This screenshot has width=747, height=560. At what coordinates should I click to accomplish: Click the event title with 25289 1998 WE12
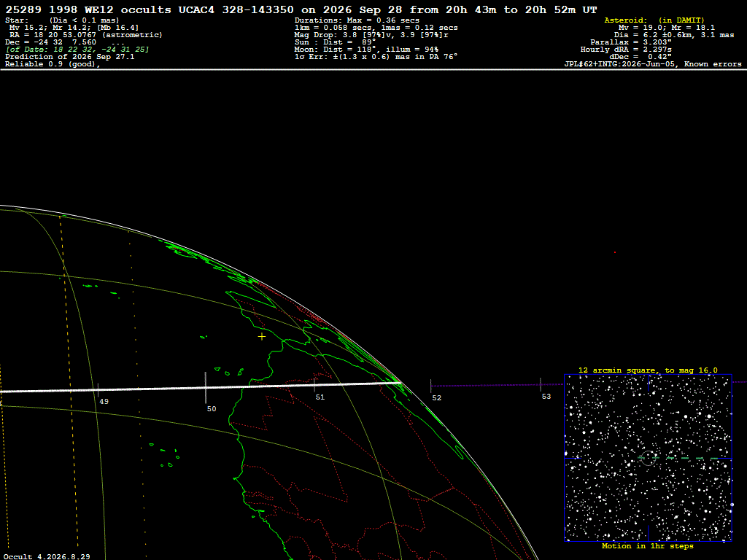(x=301, y=9)
